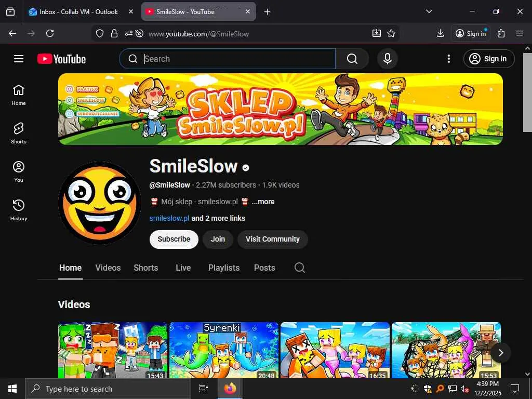
Task: Open the 15:53 video thumbnail
Action: point(446,351)
